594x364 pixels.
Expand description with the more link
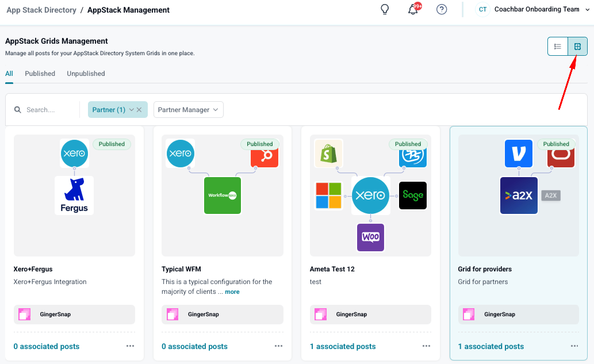coord(232,292)
